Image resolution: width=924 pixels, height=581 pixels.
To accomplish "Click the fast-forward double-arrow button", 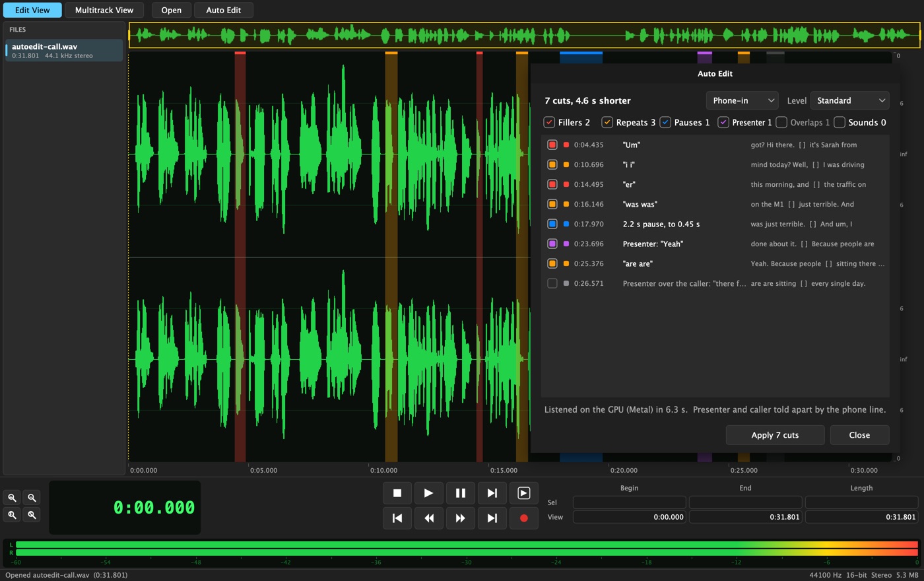I will point(460,518).
